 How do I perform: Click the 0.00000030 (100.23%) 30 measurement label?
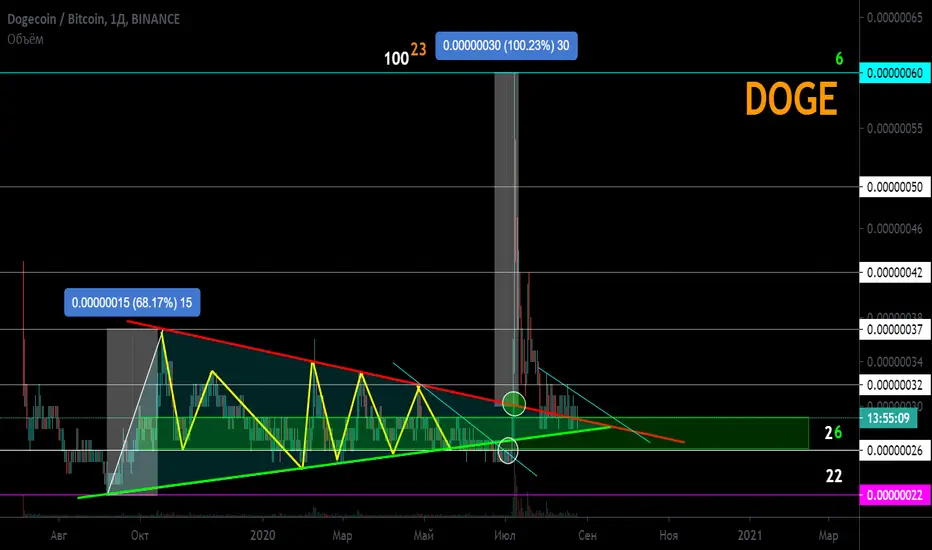click(506, 46)
